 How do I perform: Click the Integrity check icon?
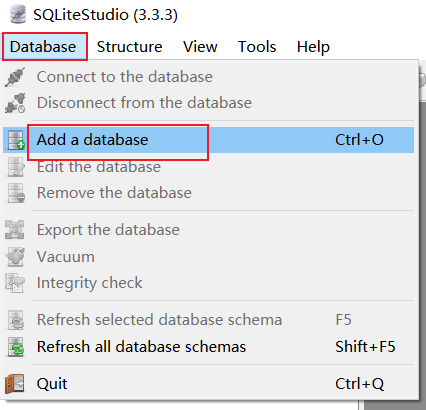(15, 283)
